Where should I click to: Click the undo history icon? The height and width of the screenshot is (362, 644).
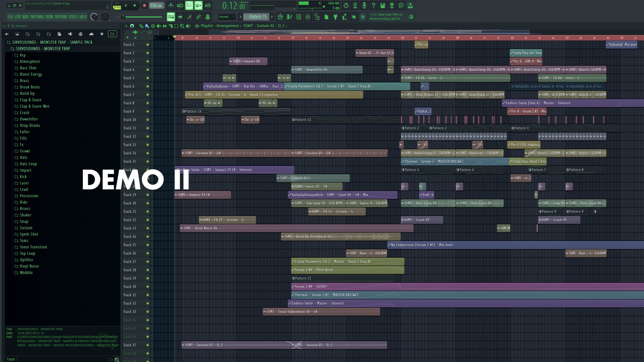click(x=346, y=5)
